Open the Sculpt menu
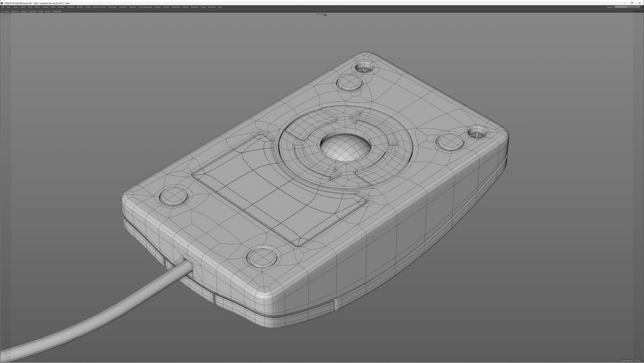This screenshot has height=363, width=644. (87, 7)
